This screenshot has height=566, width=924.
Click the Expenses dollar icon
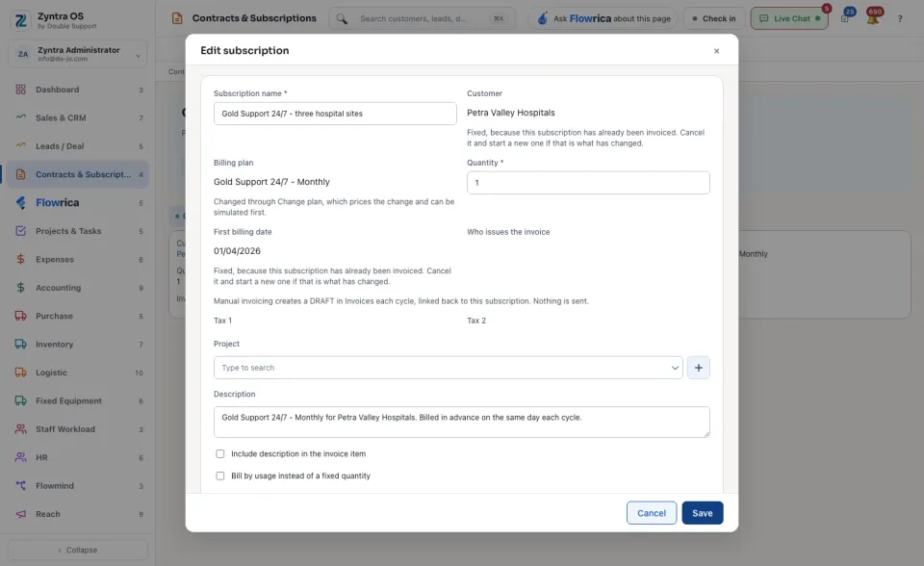coord(20,260)
